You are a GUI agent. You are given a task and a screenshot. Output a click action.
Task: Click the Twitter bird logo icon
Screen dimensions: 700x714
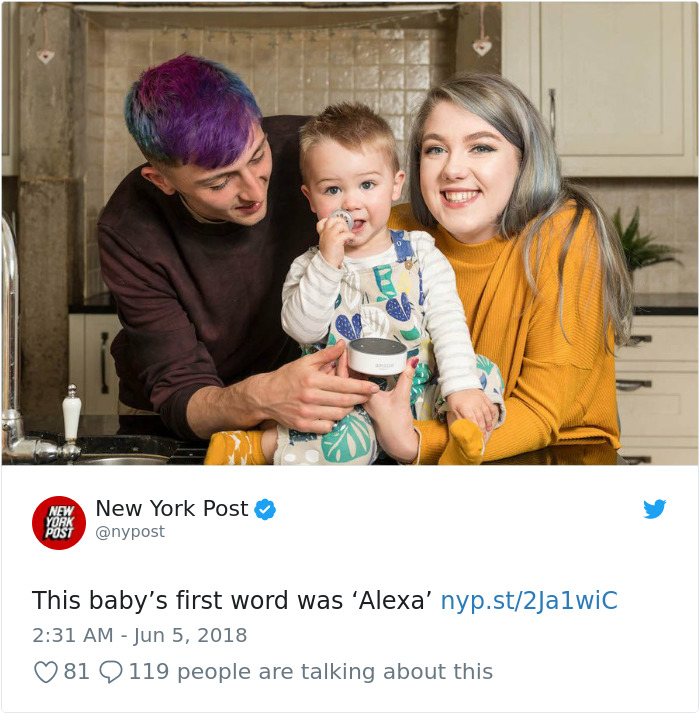click(654, 509)
